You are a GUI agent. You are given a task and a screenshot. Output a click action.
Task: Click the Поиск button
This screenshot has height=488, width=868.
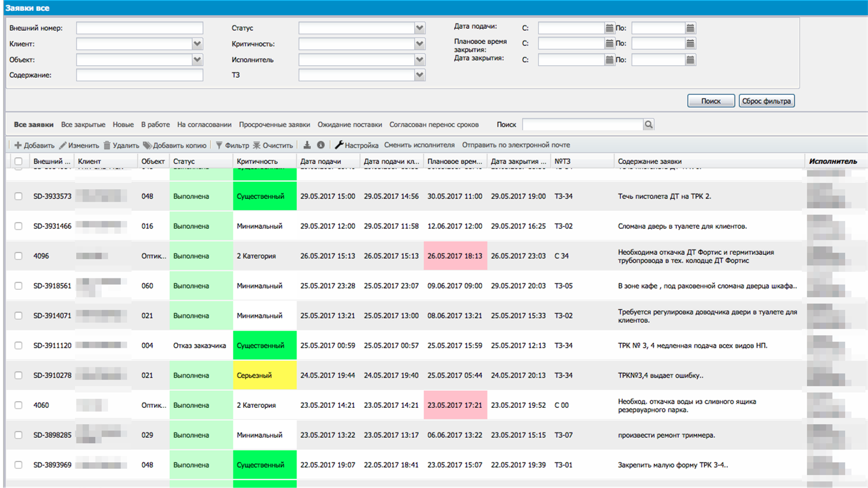711,101
